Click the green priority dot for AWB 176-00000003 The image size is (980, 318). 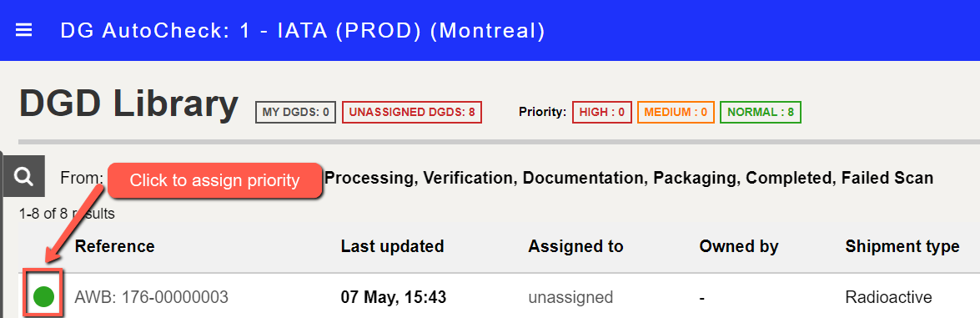pyautogui.click(x=43, y=296)
